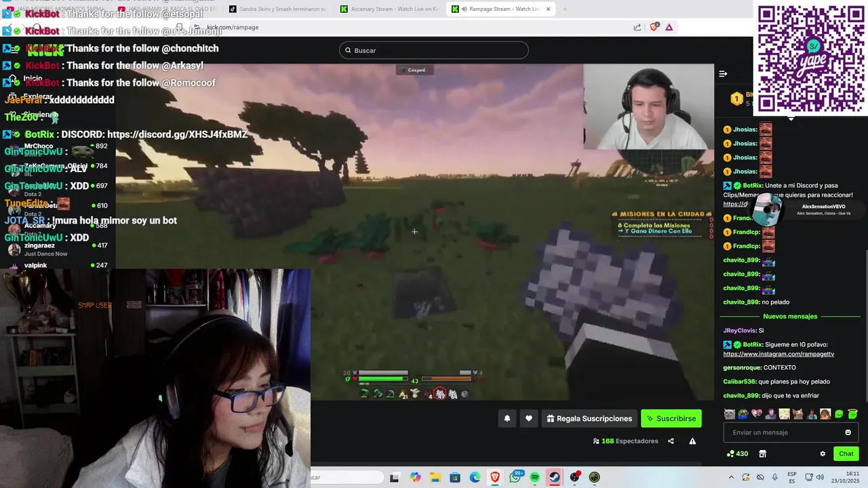The height and width of the screenshot is (488, 868).
Task: Open Brave Shields lion icon
Action: point(654,27)
